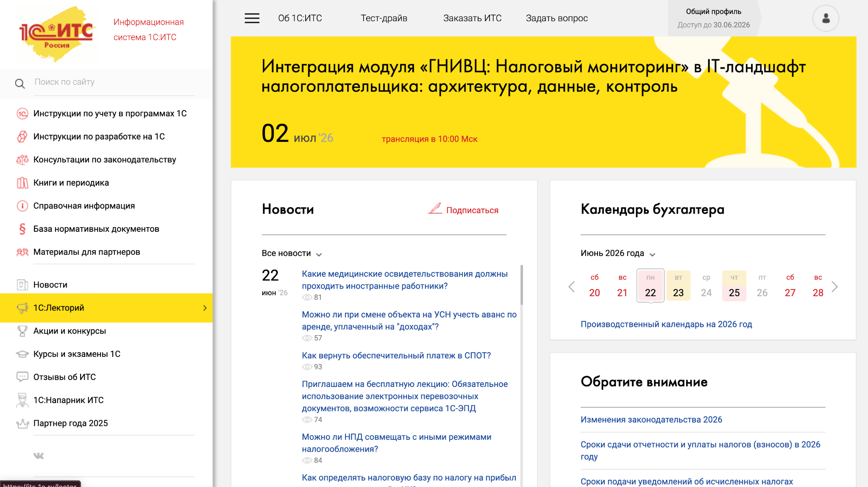The image size is (868, 487).
Task: Click in Поиск по сайту search field
Action: pos(114,82)
